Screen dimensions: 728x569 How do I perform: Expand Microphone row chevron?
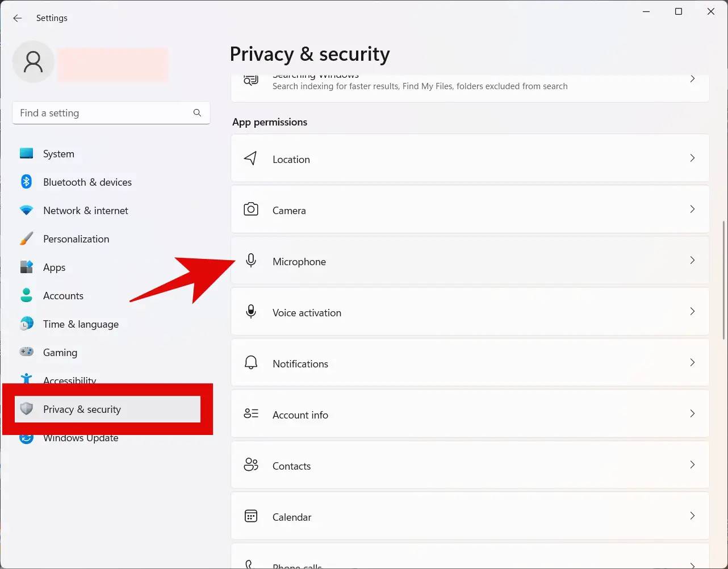692,260
